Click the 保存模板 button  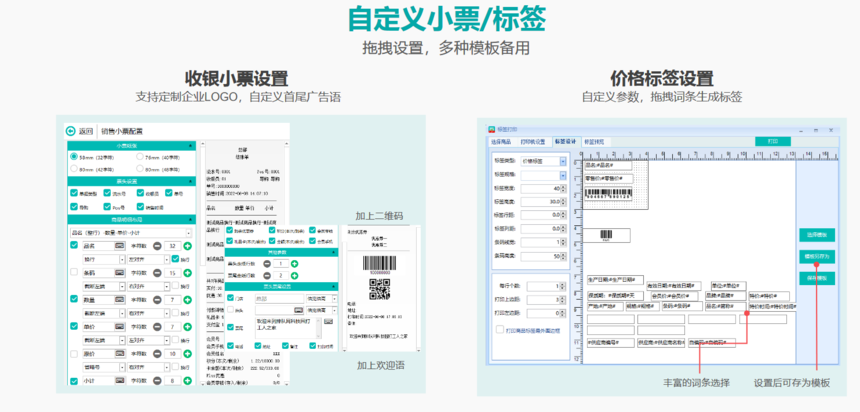[x=817, y=278]
